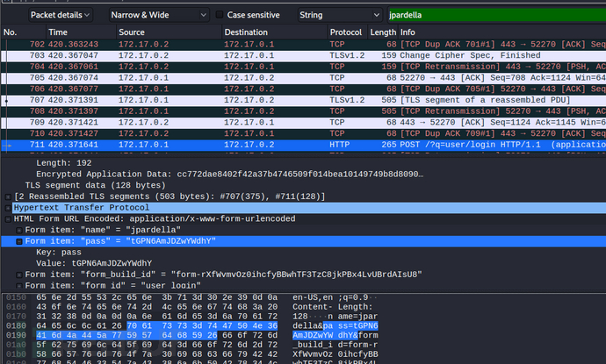Sort by the Info column header
Viewport: 606px width, 364px height.
(502, 32)
